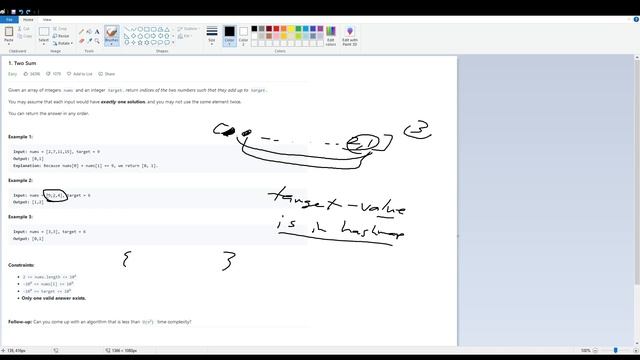Click the Crop button
The width and height of the screenshot is (640, 360).
[x=60, y=29]
